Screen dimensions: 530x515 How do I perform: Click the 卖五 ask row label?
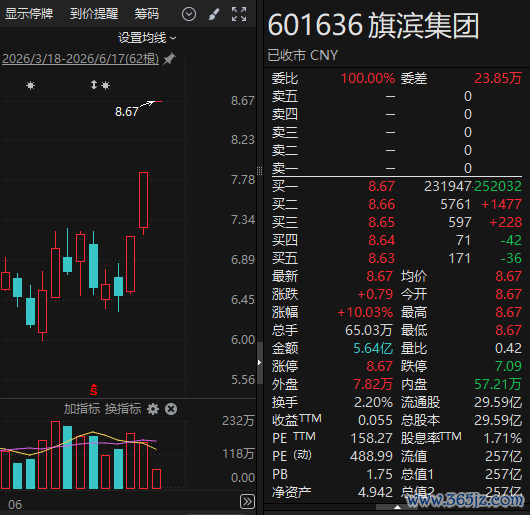click(285, 96)
